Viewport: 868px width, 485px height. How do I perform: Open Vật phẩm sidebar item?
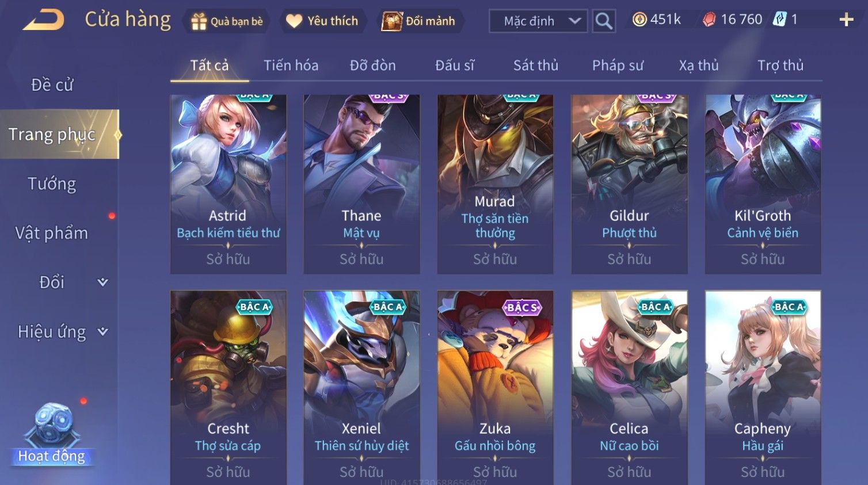click(x=52, y=233)
